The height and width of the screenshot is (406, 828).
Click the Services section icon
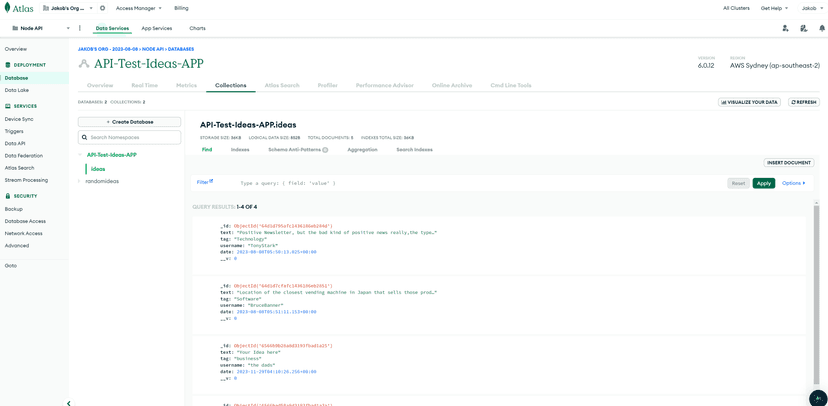point(8,106)
